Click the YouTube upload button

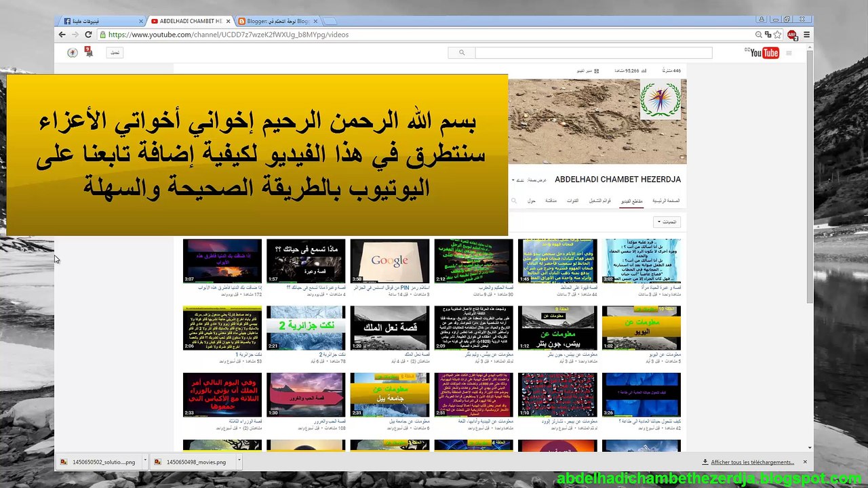[115, 53]
